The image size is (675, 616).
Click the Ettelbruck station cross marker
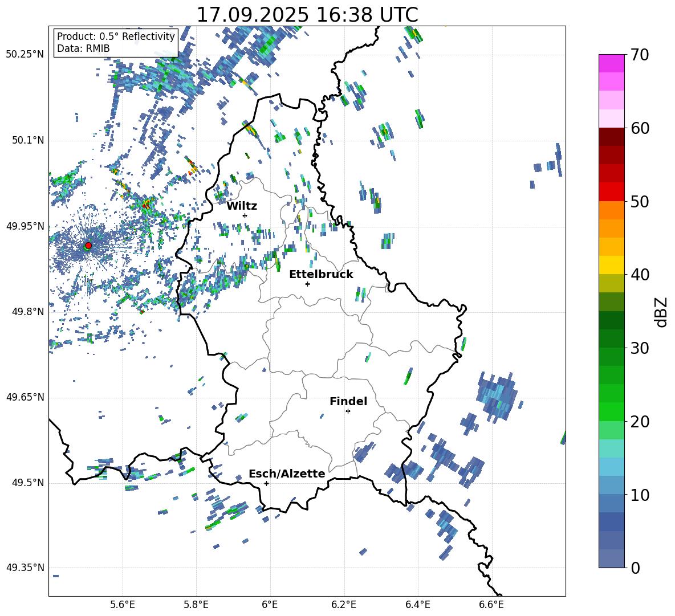[x=307, y=284]
